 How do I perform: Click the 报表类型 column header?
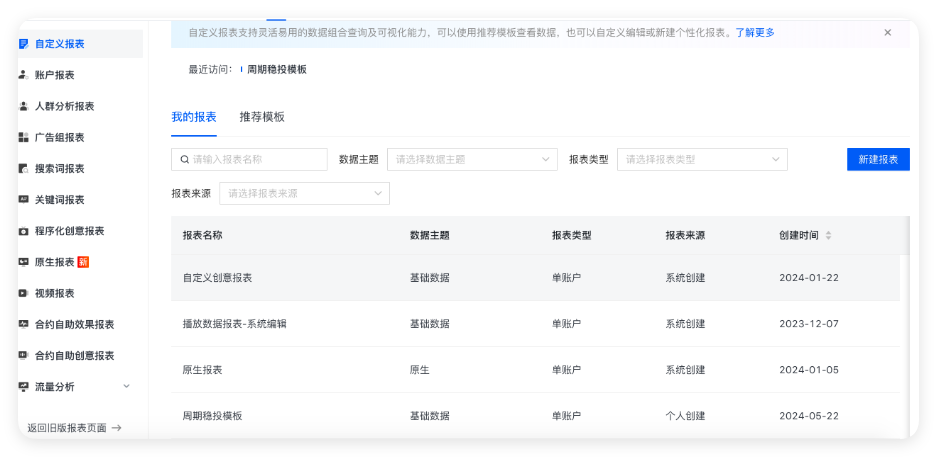point(572,235)
